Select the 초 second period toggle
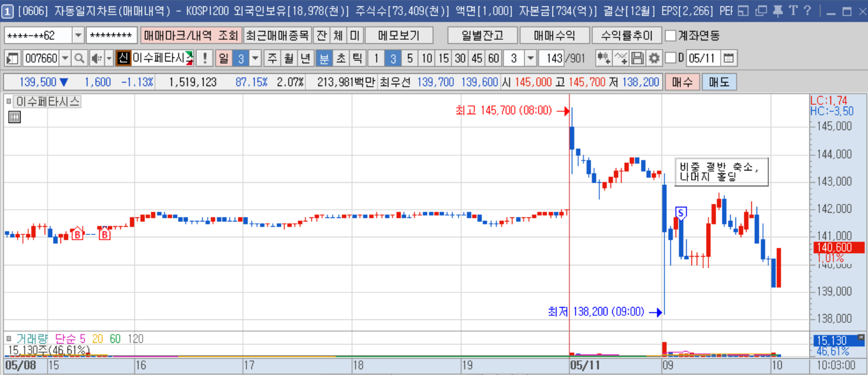This screenshot has width=868, height=375. pos(341,58)
